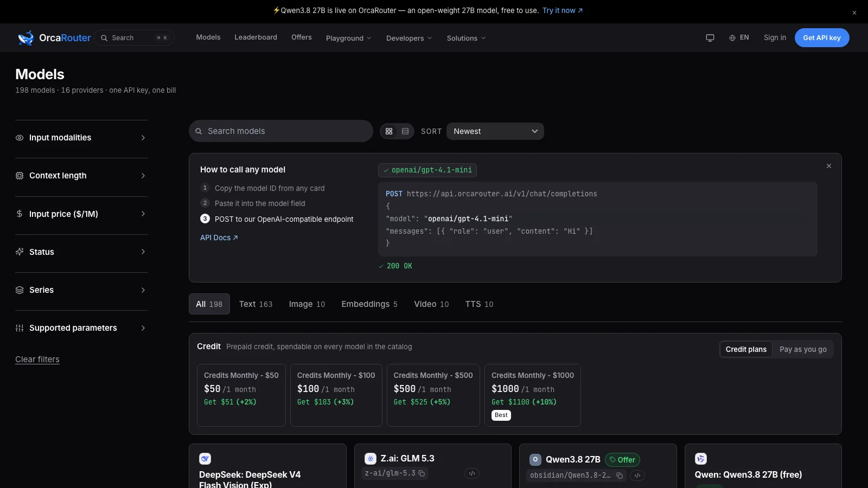The width and height of the screenshot is (868, 488).
Task: Open the Playground dropdown menu
Action: coord(348,38)
